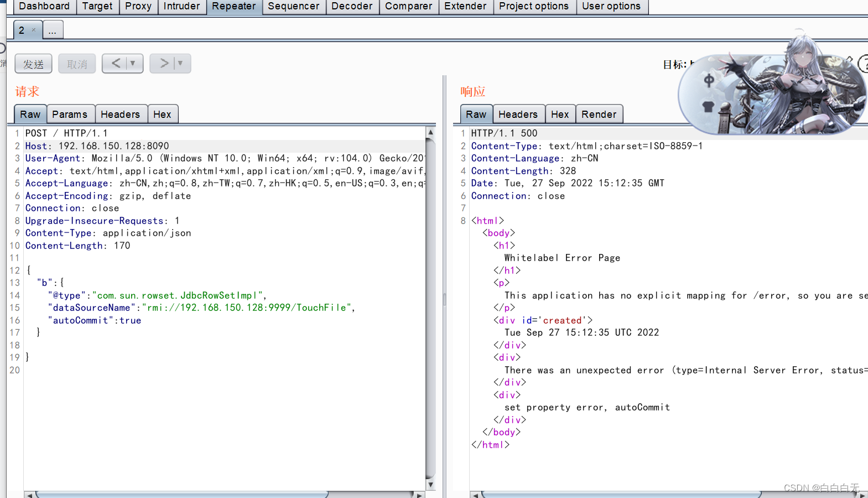This screenshot has width=868, height=498.
Task: Open the Proxy tab
Action: point(138,7)
